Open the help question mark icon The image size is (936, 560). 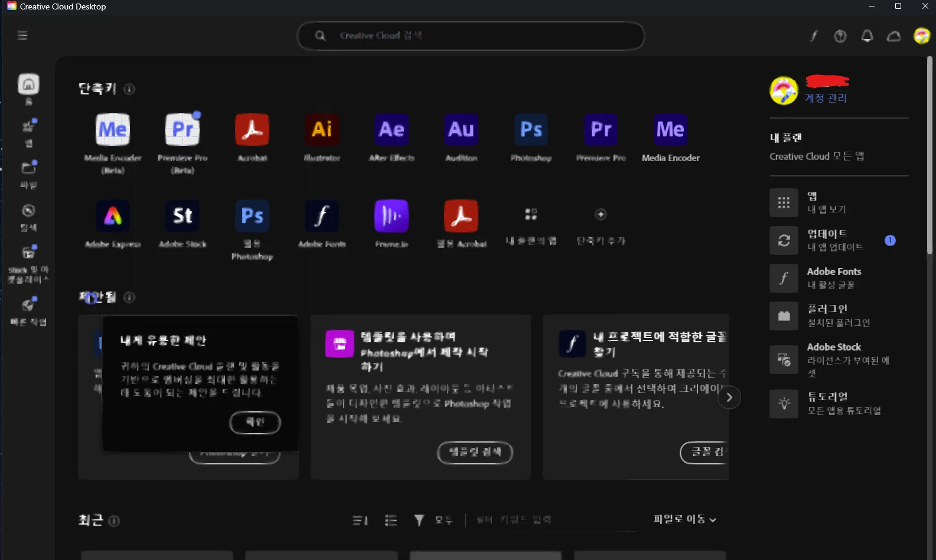point(840,36)
